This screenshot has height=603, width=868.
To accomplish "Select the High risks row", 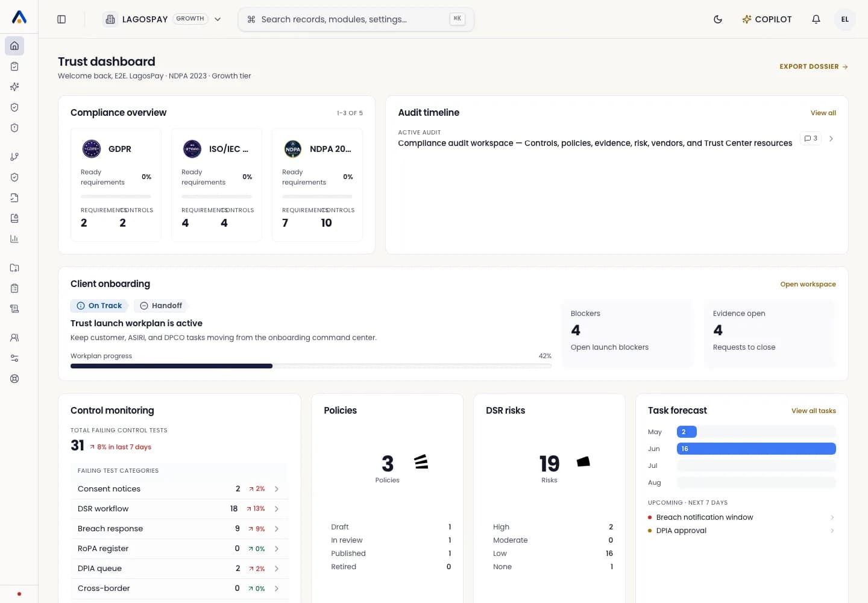I will pyautogui.click(x=553, y=527).
